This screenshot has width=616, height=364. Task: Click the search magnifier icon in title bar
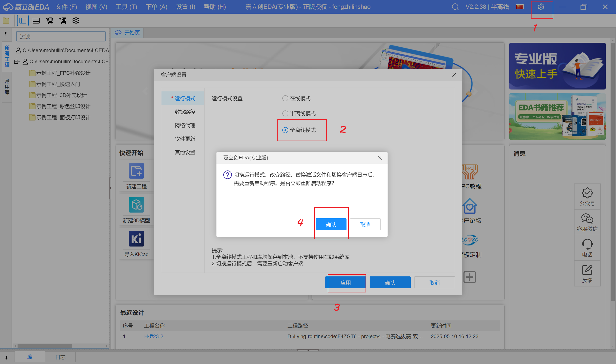point(455,7)
